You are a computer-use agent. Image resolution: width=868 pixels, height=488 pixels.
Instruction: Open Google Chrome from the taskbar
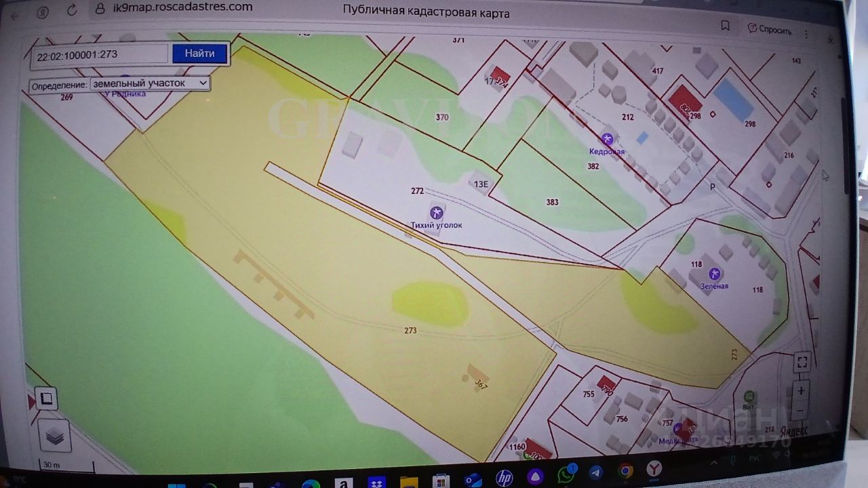pyautogui.click(x=625, y=470)
